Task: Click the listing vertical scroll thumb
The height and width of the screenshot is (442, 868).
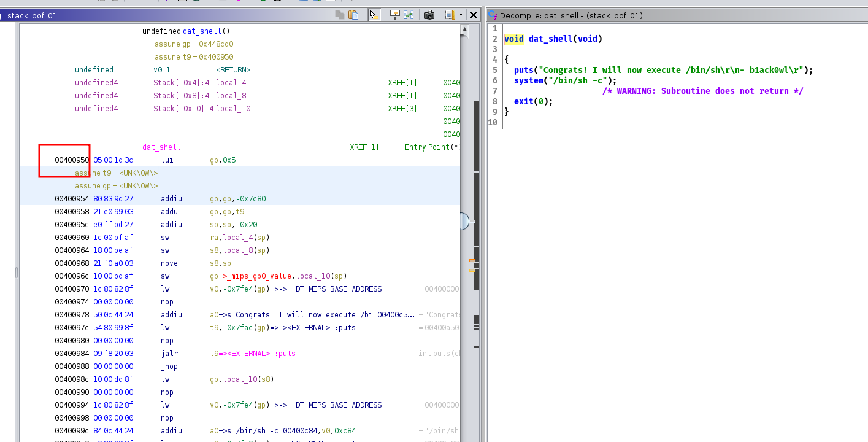Action: 464,221
